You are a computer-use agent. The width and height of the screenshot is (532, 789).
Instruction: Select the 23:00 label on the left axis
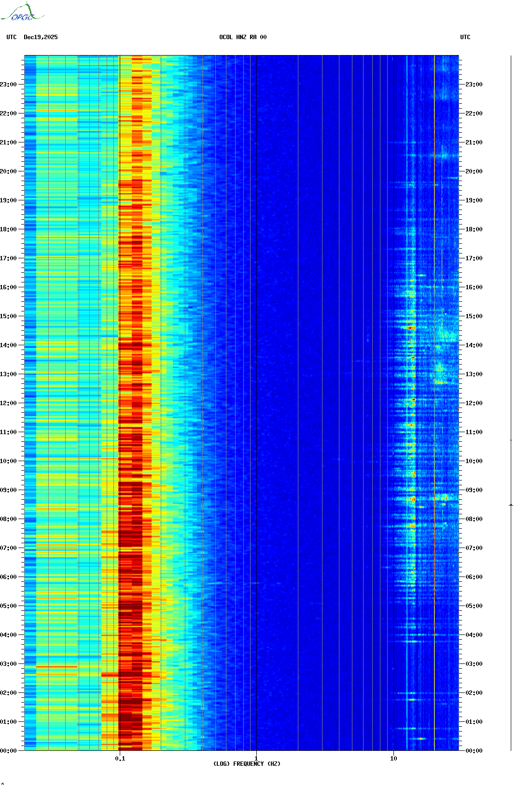click(x=8, y=85)
